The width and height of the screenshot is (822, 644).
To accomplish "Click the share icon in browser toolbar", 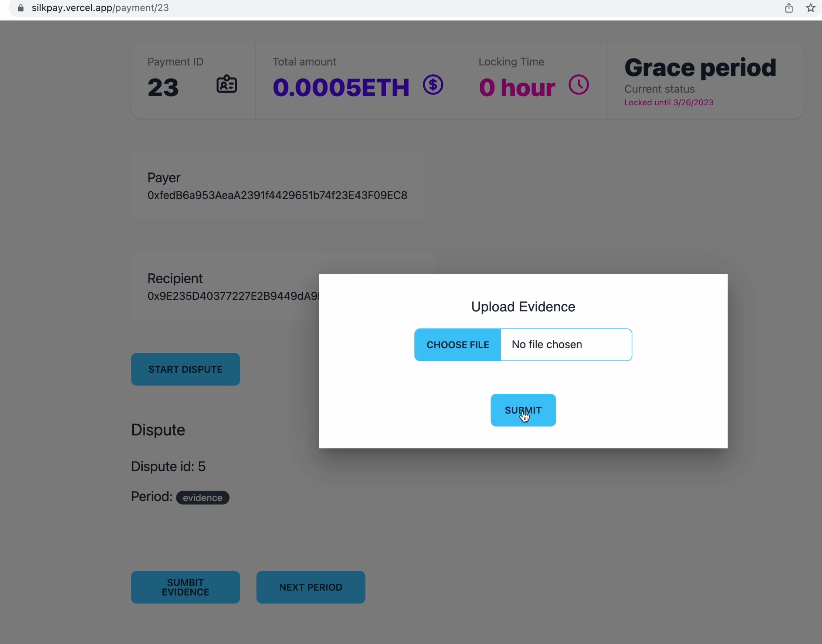I will point(789,8).
